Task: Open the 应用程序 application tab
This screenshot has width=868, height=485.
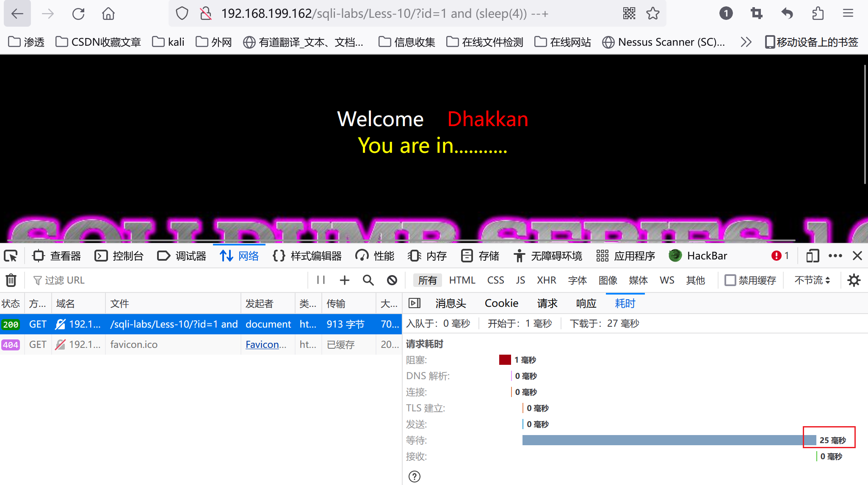Action: pos(625,256)
